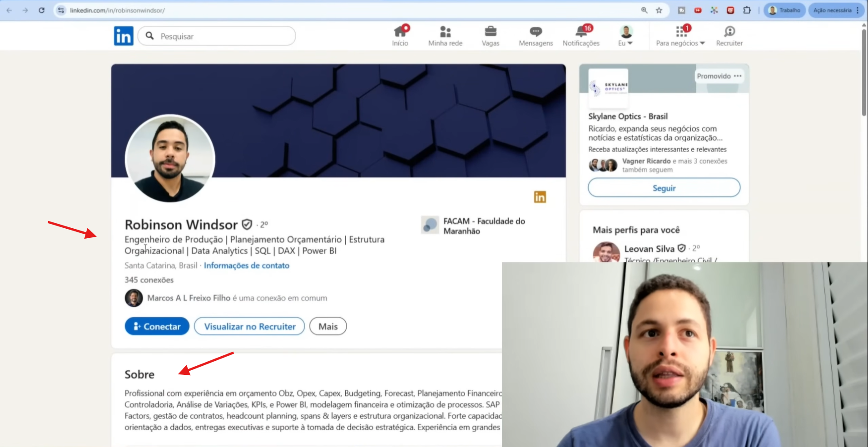Click Seguir to follow Skylane Optics
This screenshot has width=868, height=447.
[664, 188]
